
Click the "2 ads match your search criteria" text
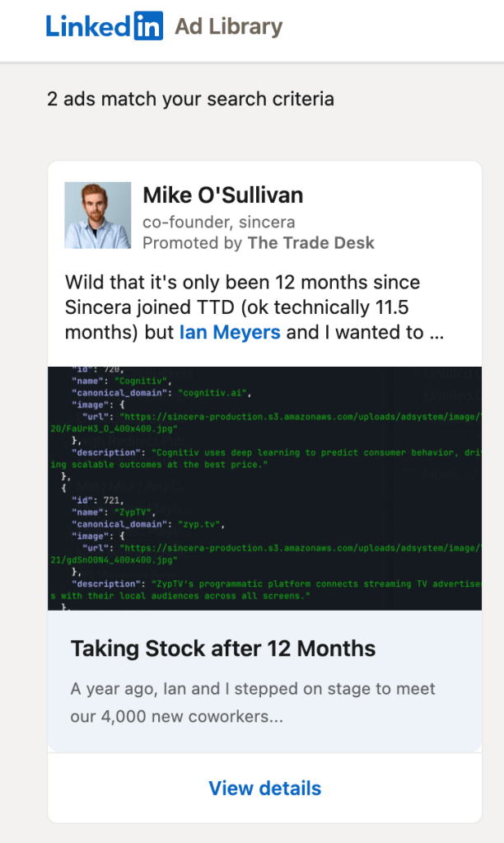click(x=190, y=99)
